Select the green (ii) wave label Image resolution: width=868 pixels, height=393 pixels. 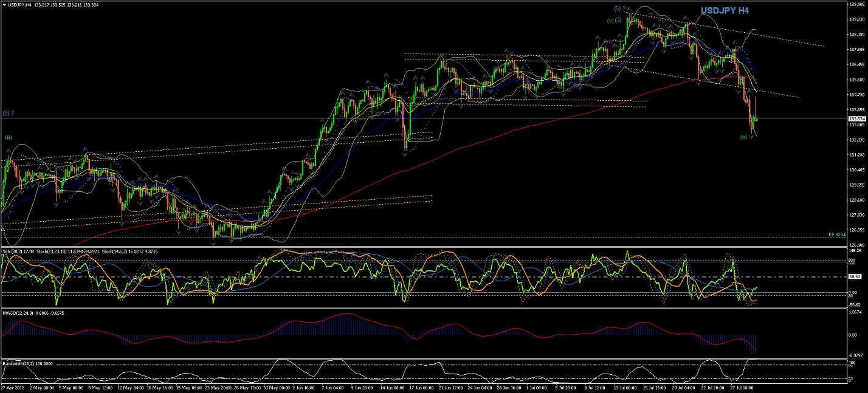point(9,138)
